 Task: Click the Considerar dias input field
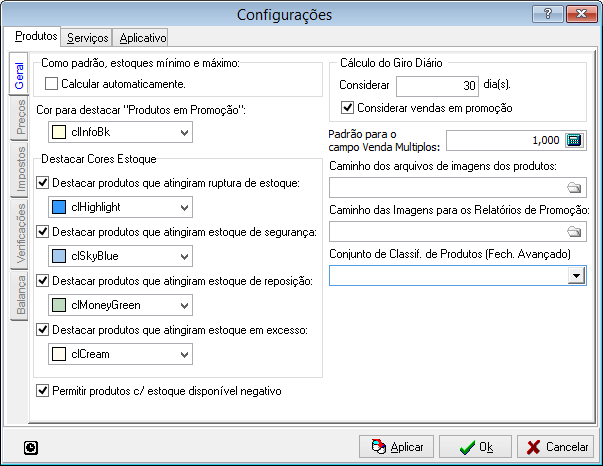[x=437, y=85]
